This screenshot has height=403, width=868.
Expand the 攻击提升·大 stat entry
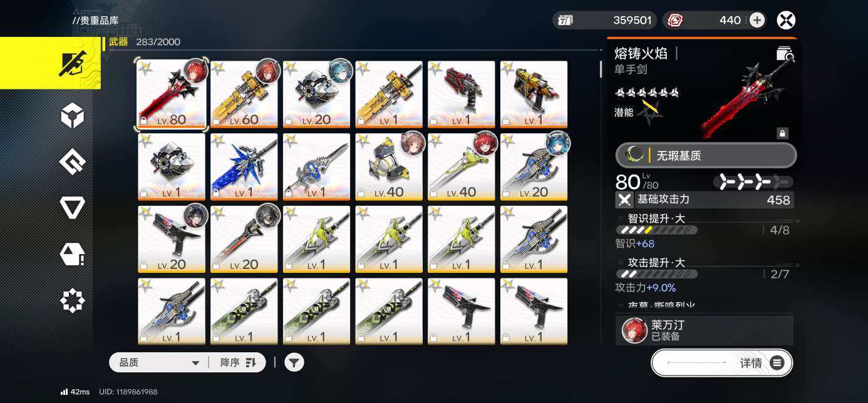(704, 268)
